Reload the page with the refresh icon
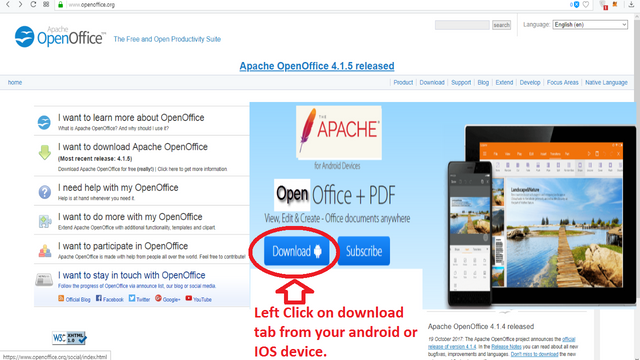The height and width of the screenshot is (360, 640). 33,4
